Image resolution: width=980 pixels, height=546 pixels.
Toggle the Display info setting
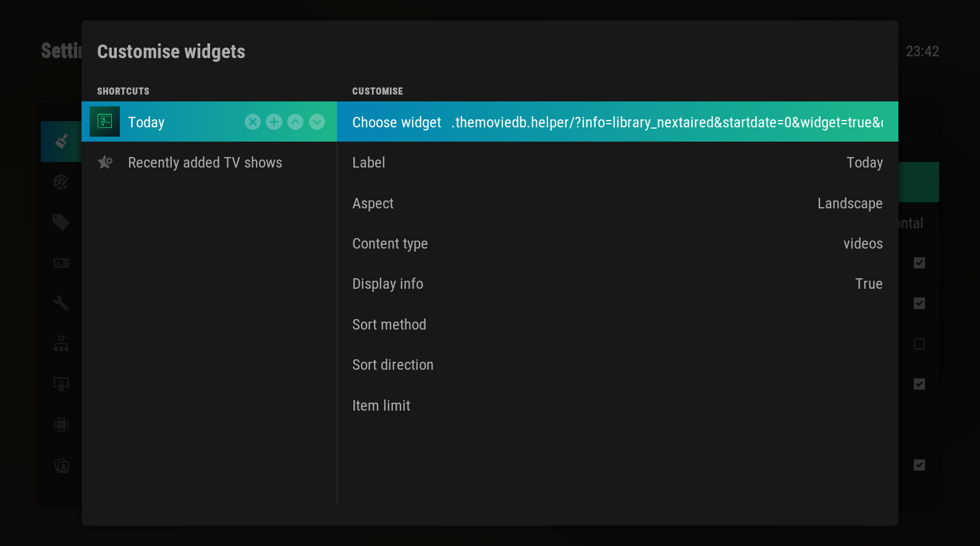(x=617, y=284)
